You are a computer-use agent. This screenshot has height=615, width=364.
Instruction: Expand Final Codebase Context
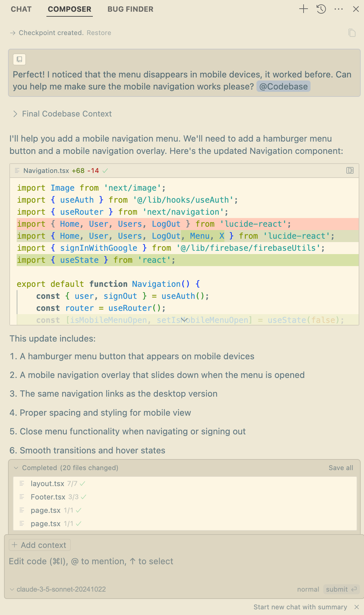point(62,114)
